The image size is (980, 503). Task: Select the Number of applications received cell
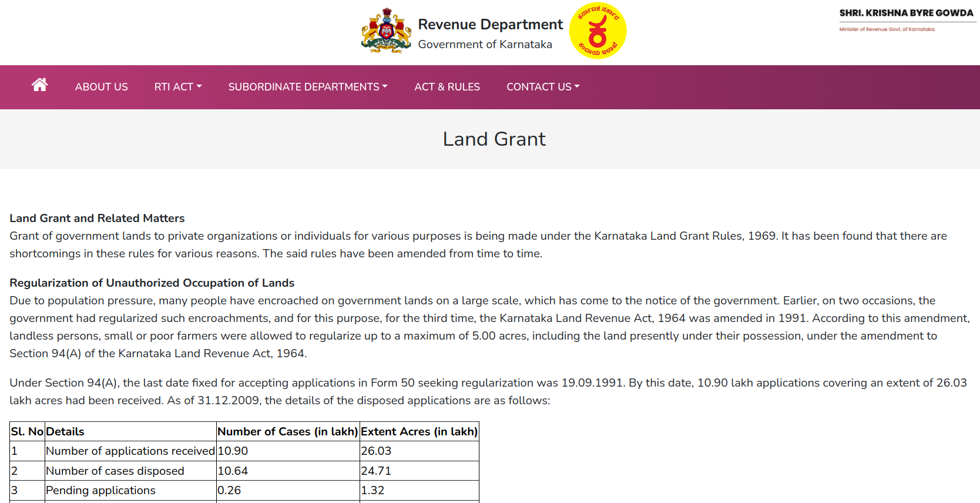click(x=130, y=451)
